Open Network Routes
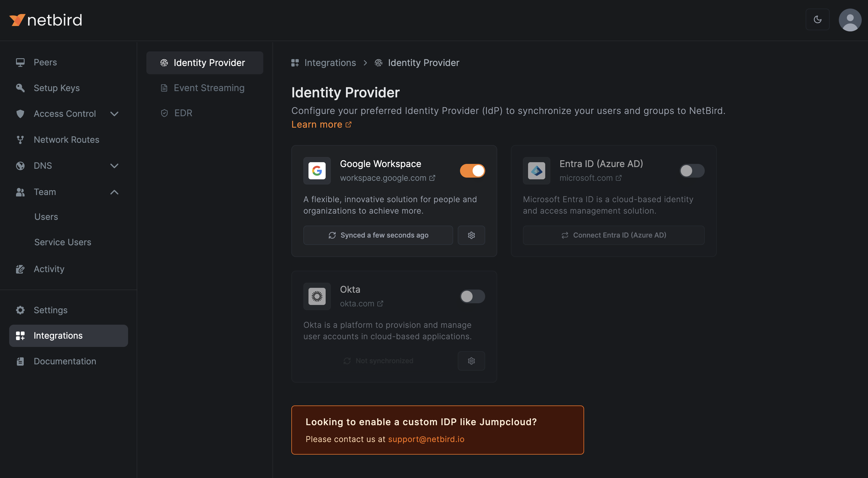 click(x=66, y=139)
